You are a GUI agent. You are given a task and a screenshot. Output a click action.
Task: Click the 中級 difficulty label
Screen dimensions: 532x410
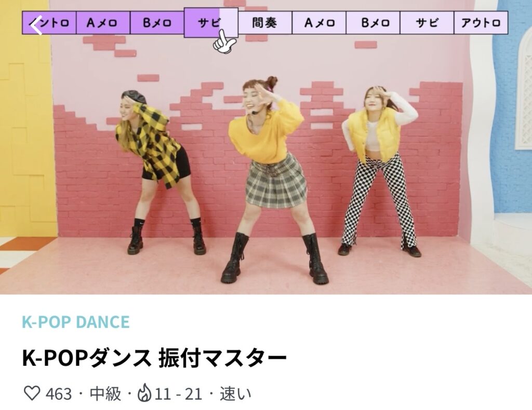(x=105, y=393)
